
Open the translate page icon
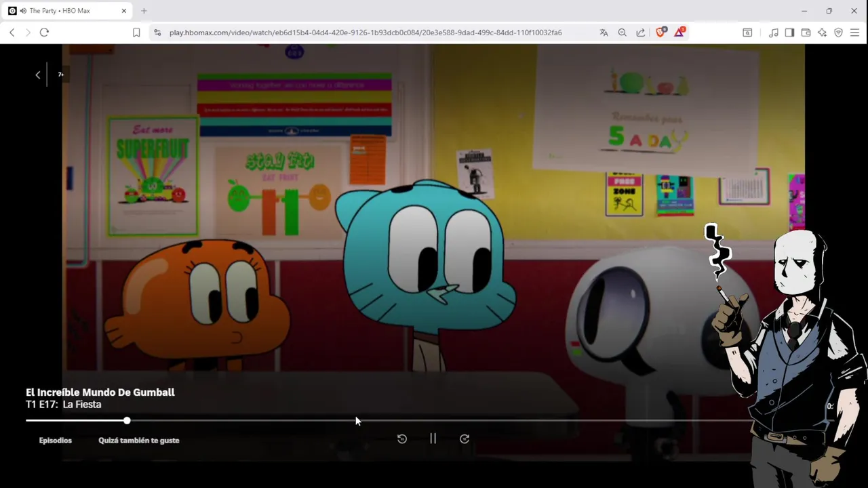pos(604,33)
